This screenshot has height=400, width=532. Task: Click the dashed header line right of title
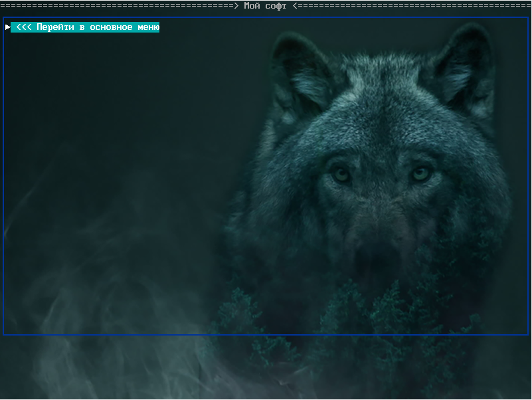pyautogui.click(x=412, y=6)
